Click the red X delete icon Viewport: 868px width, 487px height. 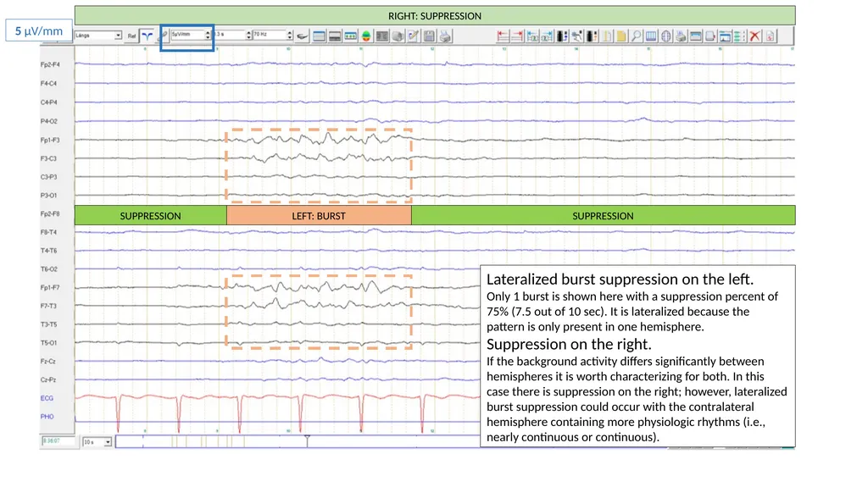pos(754,36)
